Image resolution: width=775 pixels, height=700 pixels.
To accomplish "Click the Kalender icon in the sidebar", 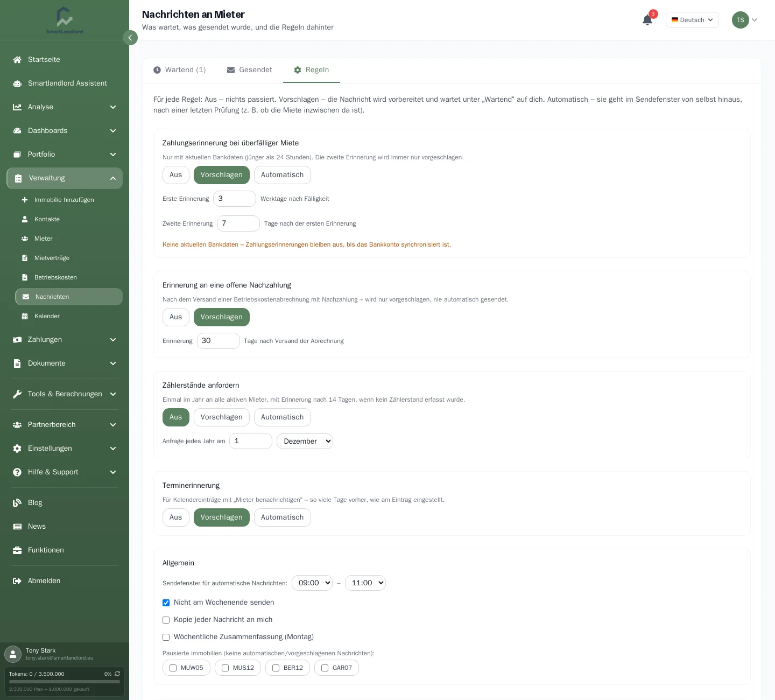I will (x=25, y=316).
